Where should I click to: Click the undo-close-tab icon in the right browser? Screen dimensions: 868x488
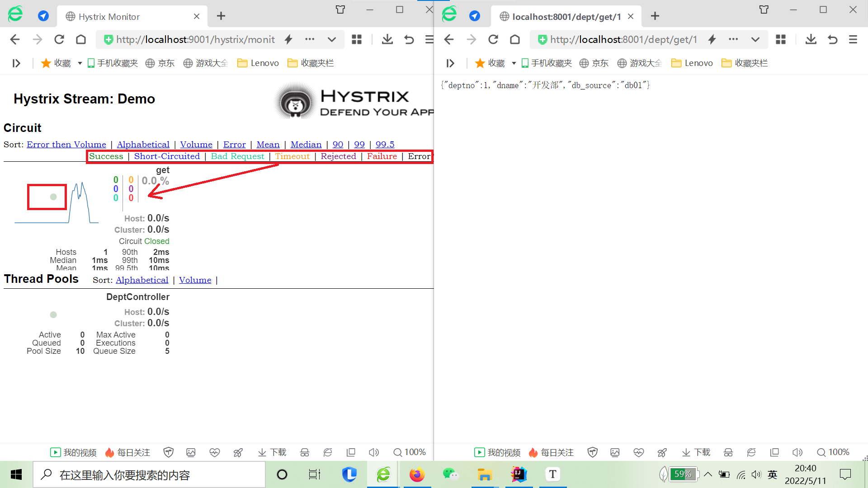[x=832, y=40]
